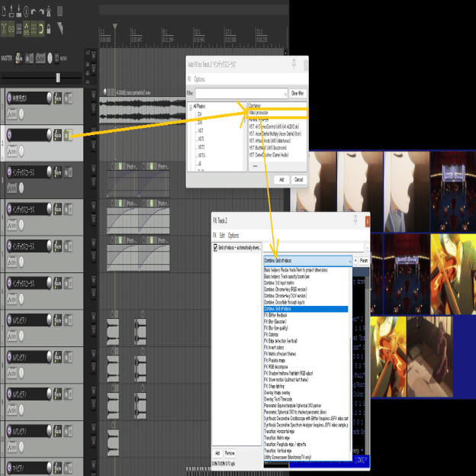
Task: Open FX menu in Add FX dialog
Action: tap(189, 79)
